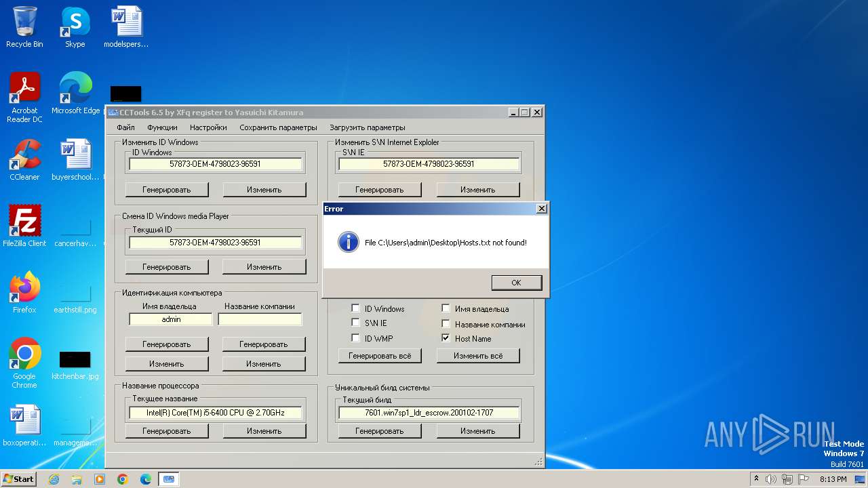Open the Функции menu
Screen dimensions: 868x488
(x=162, y=127)
